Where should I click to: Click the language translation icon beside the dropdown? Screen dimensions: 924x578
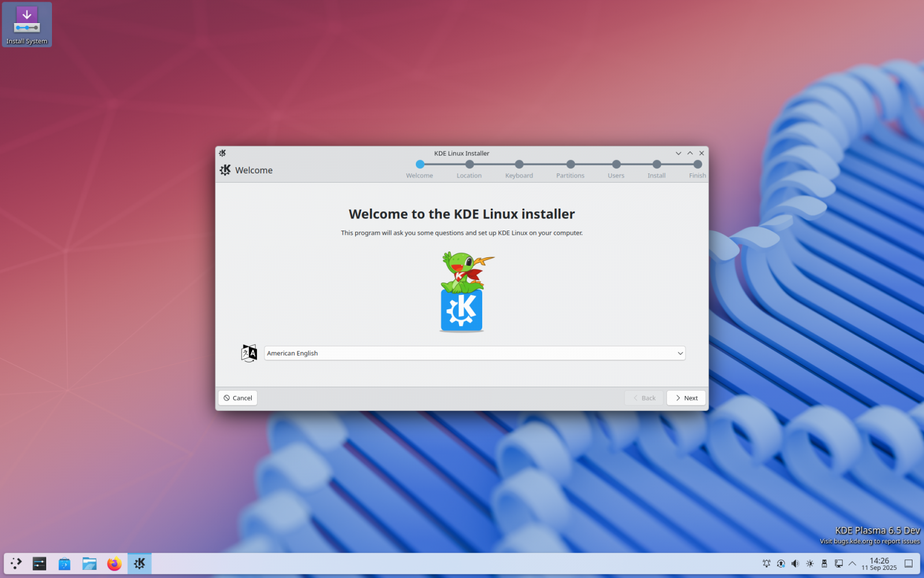tap(249, 353)
